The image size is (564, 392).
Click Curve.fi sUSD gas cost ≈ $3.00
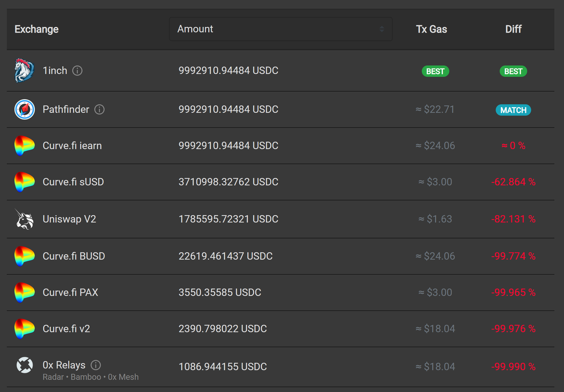coord(435,182)
